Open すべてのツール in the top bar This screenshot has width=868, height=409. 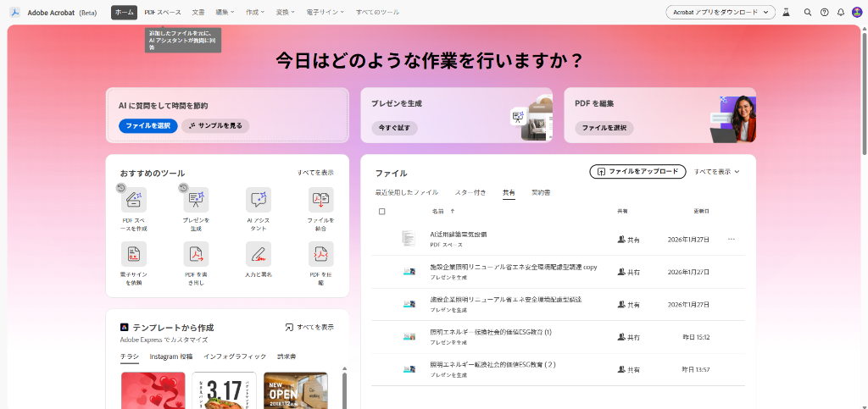click(377, 12)
